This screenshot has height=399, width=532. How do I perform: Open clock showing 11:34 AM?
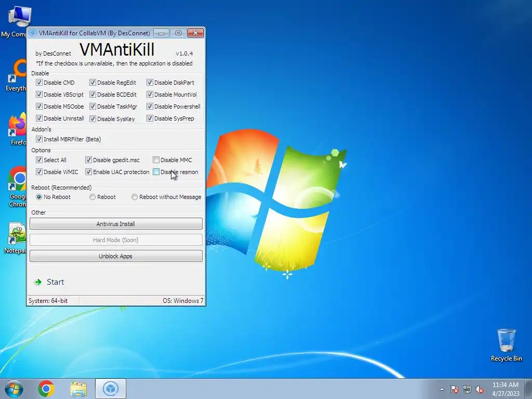pyautogui.click(x=506, y=389)
